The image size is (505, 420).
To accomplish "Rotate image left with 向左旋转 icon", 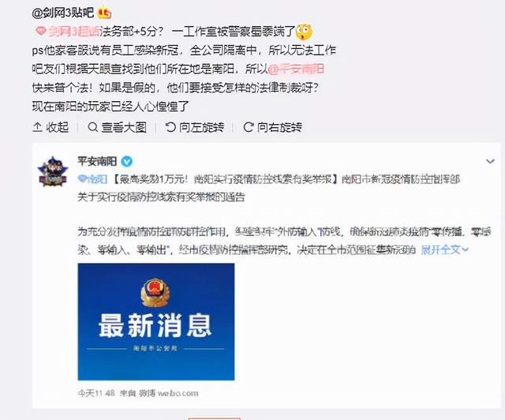I will pyautogui.click(x=170, y=127).
